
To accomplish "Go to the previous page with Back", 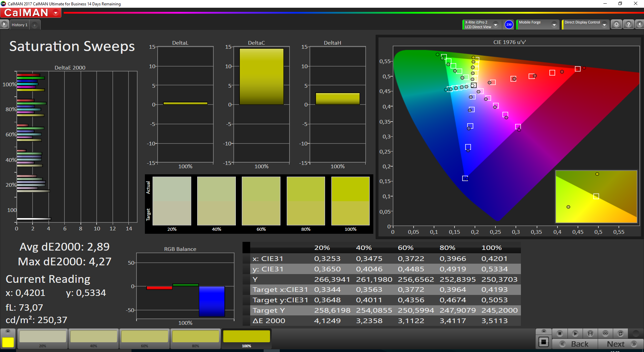I will tap(575, 344).
